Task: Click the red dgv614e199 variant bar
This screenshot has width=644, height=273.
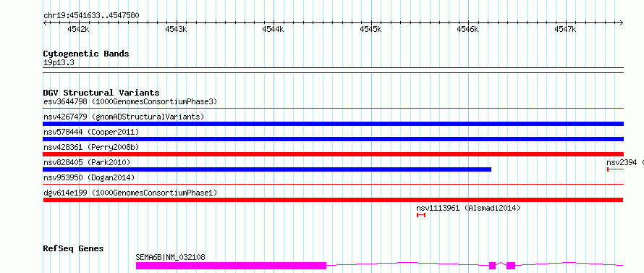Action: coord(333,200)
